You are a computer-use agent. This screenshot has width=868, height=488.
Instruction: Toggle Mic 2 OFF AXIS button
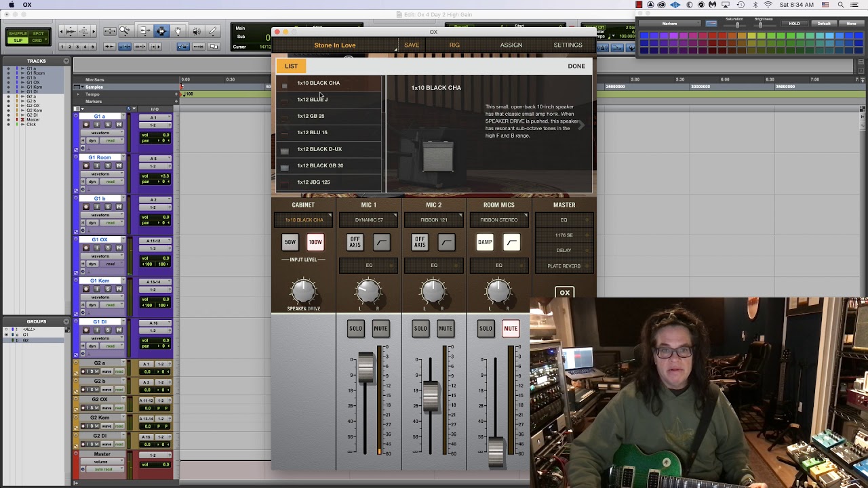pos(420,242)
